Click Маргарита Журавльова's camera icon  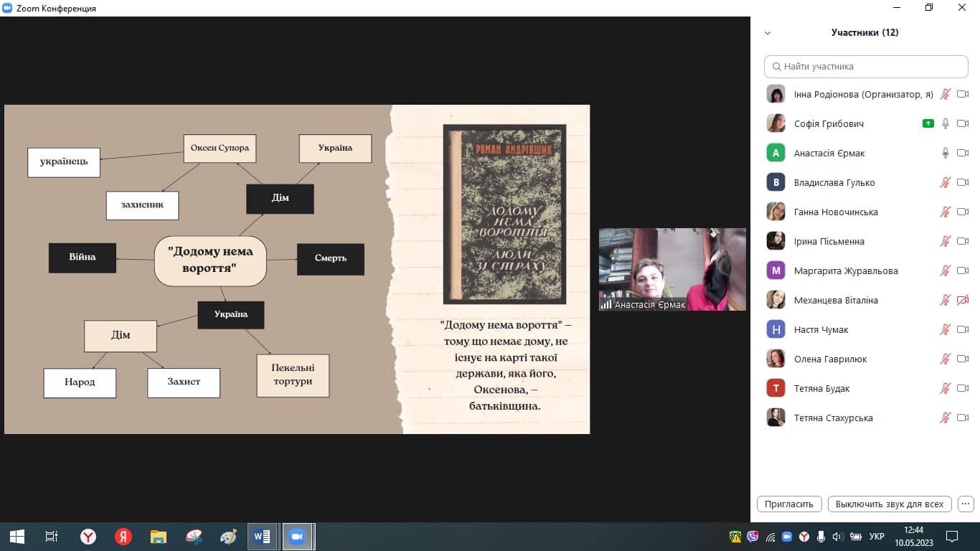point(963,270)
